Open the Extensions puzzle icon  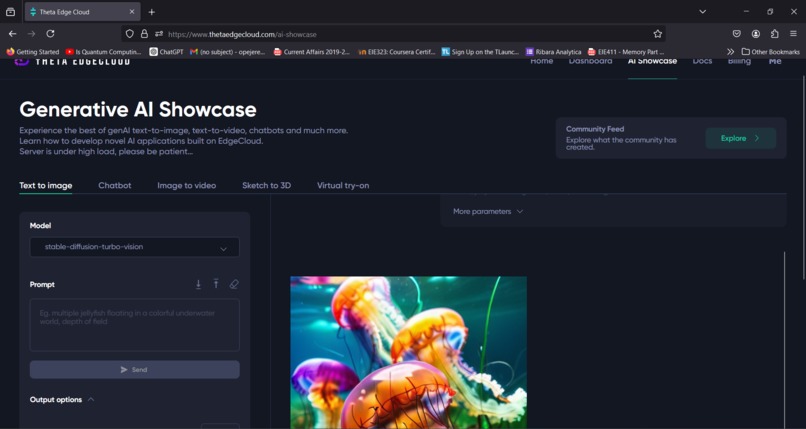pos(775,34)
